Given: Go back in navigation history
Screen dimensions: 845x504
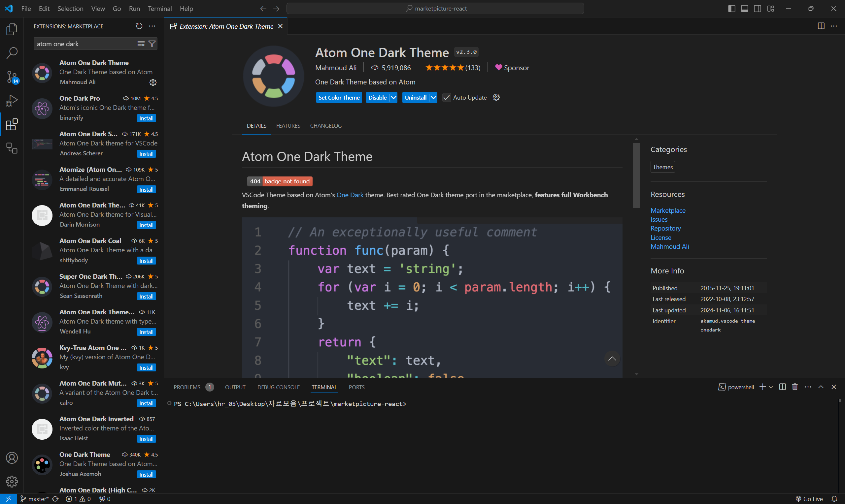Looking at the screenshot, I should coord(263,9).
